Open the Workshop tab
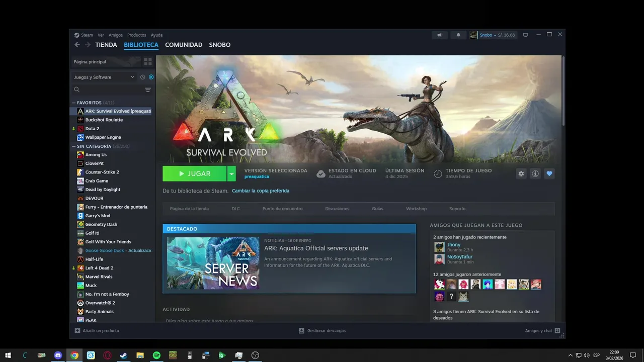644x362 pixels. pos(416,209)
